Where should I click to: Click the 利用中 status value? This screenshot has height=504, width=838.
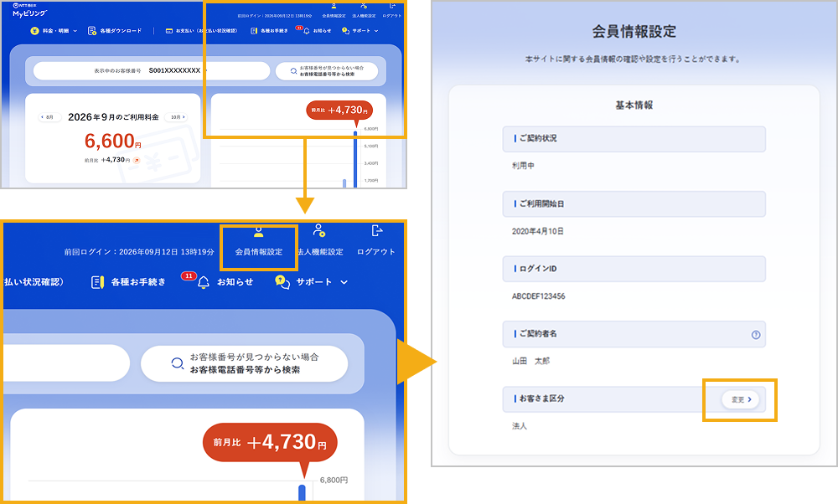click(x=523, y=166)
